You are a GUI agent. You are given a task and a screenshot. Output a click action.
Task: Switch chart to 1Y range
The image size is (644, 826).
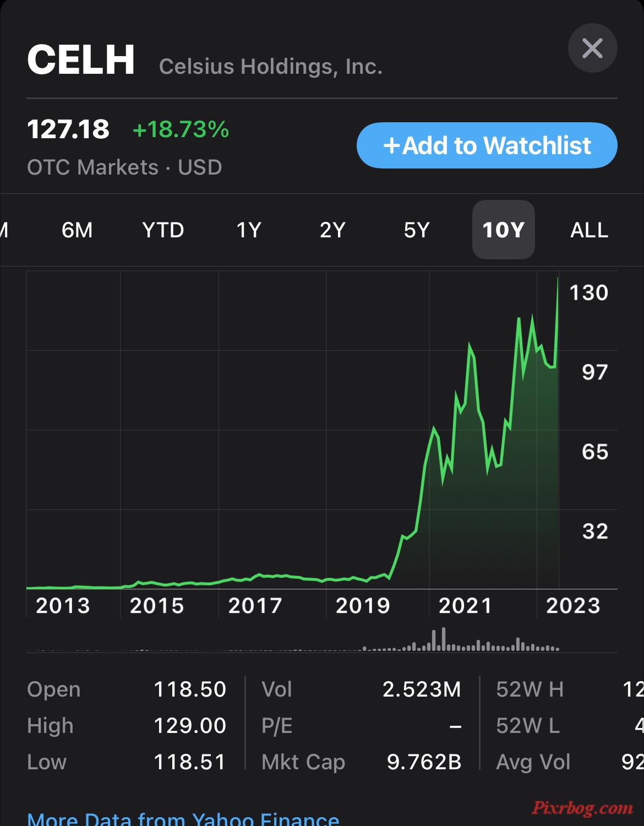(x=249, y=230)
